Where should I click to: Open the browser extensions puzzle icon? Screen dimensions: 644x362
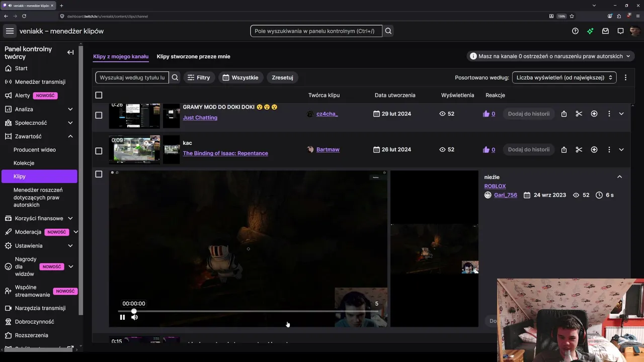(x=618, y=16)
